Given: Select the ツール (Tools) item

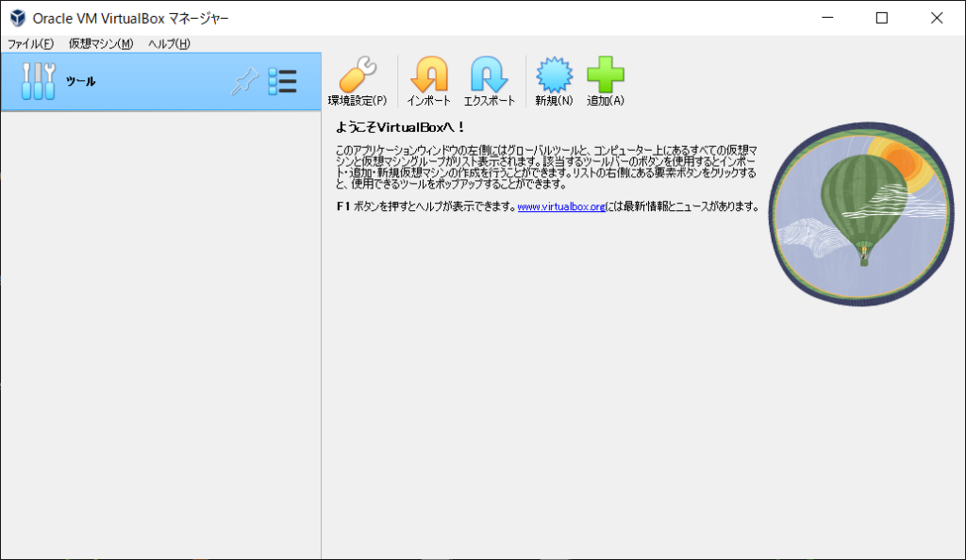Looking at the screenshot, I should [160, 81].
